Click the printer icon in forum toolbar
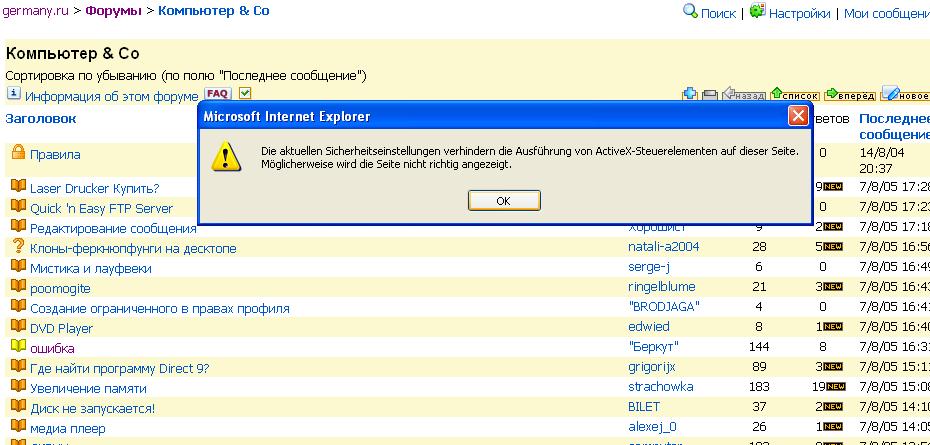The width and height of the screenshot is (930, 445). pos(710,95)
